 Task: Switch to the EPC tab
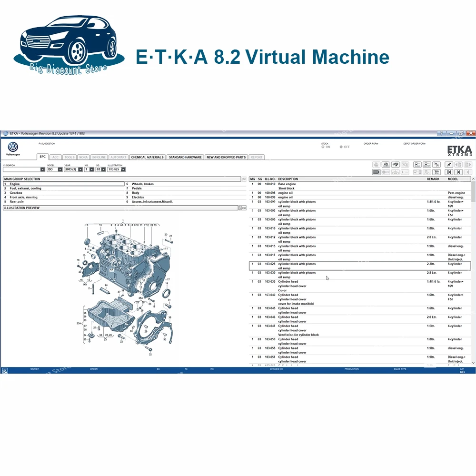[42, 157]
